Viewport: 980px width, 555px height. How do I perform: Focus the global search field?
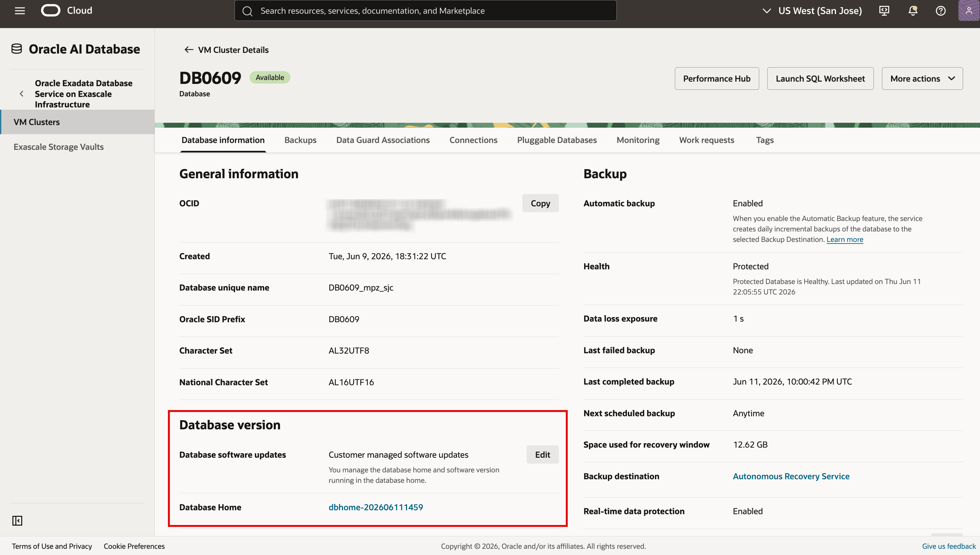point(425,11)
